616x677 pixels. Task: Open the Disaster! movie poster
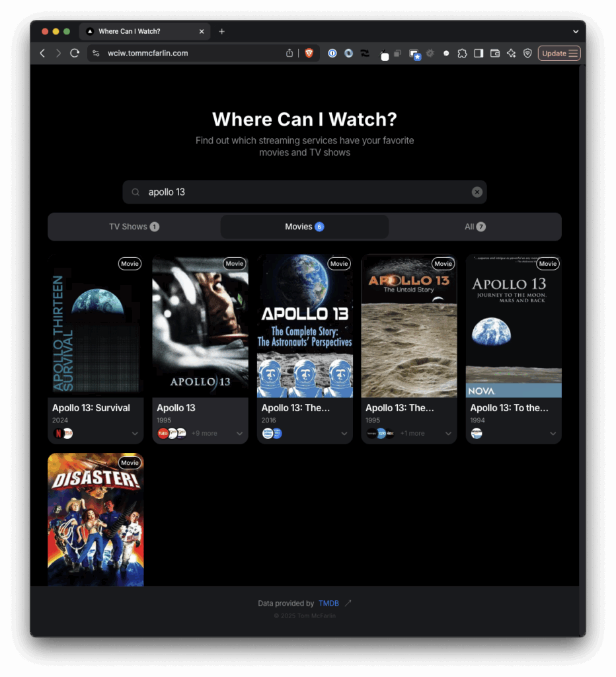point(95,520)
